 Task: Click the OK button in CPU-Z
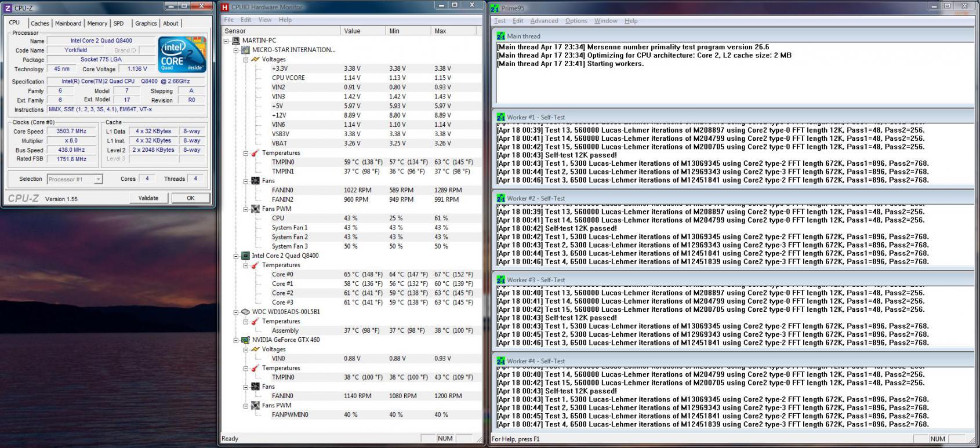(190, 198)
